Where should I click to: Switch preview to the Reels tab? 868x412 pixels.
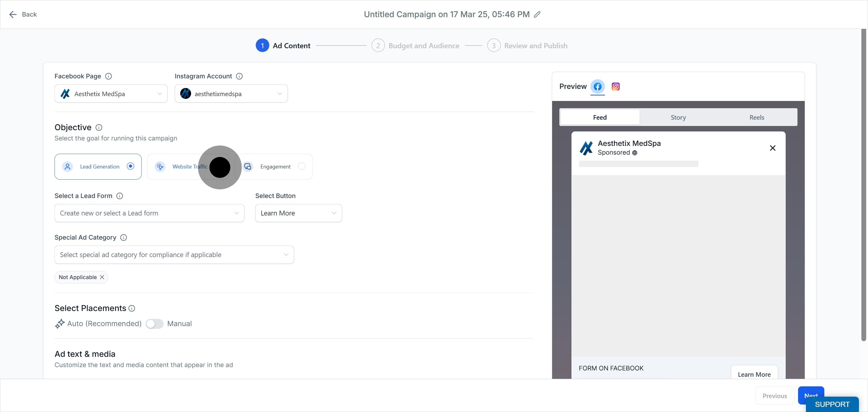756,117
